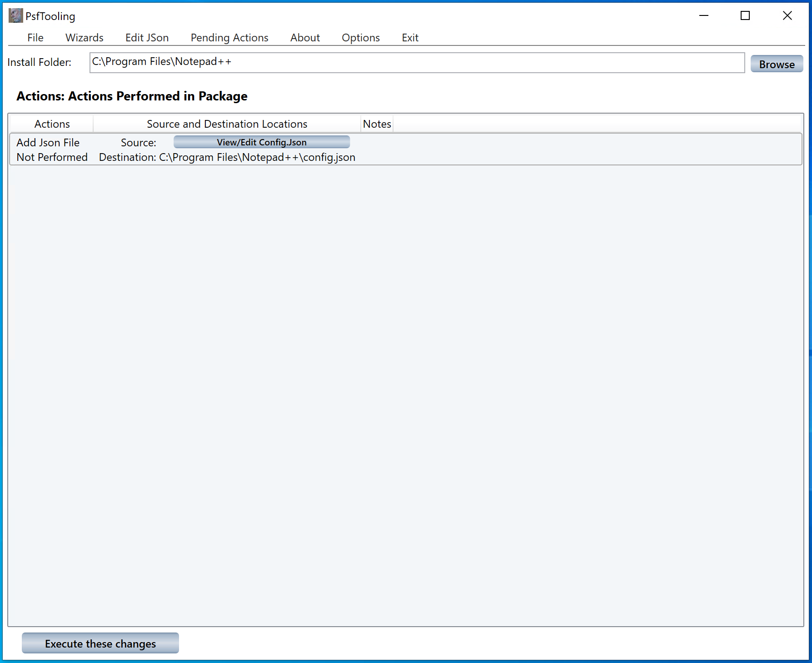Open the About menu
The width and height of the screenshot is (812, 663).
(305, 38)
